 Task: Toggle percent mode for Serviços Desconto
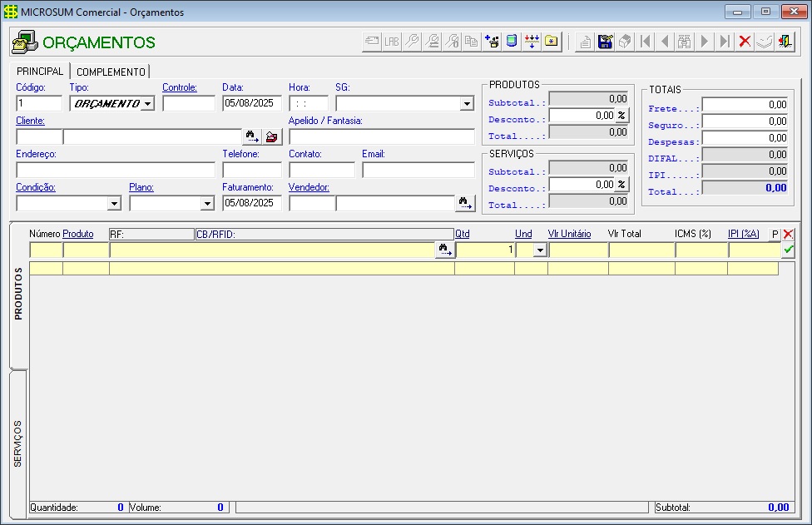click(x=621, y=186)
